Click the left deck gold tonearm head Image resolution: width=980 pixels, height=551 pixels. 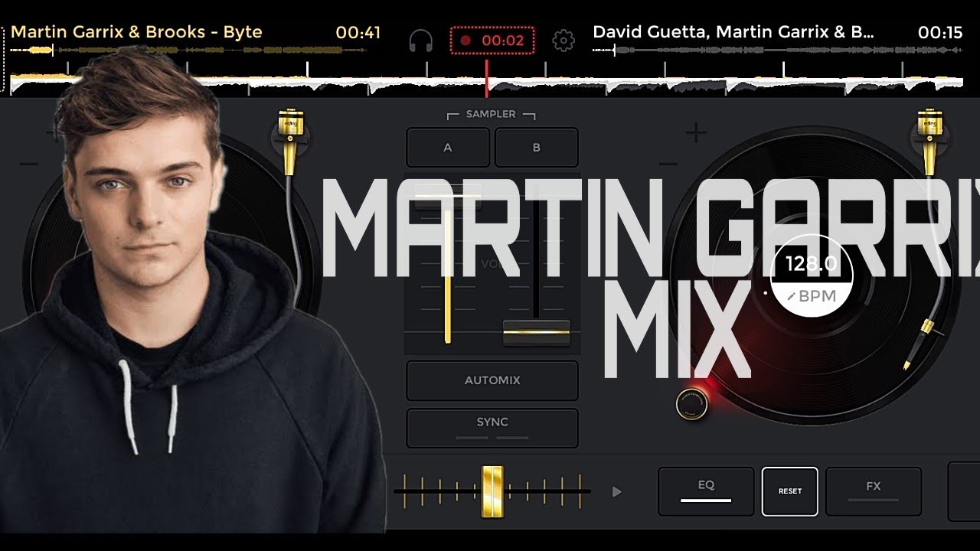[291, 142]
